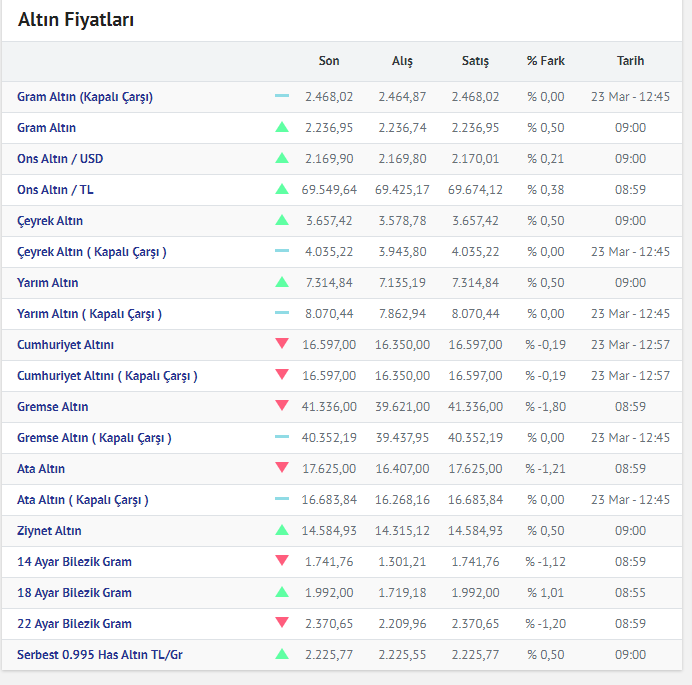Viewport: 692px width, 685px height.
Task: Click green up arrow in 18 Ayar Bilezik row
Action: pos(282,592)
